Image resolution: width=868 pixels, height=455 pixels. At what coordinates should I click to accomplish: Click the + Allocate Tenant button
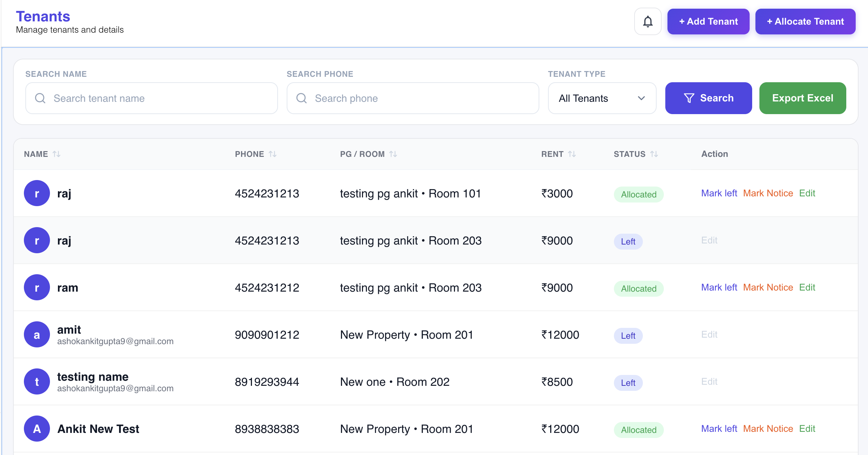(805, 22)
